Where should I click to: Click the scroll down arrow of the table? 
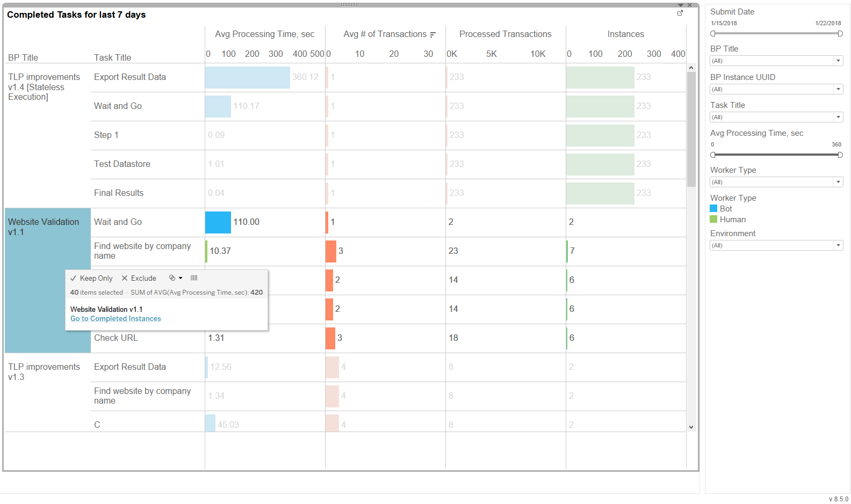tap(691, 427)
